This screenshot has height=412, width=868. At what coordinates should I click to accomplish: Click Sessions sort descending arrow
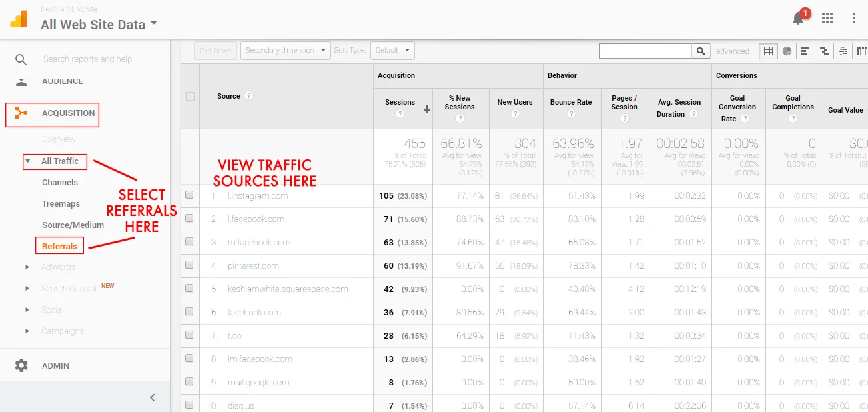[x=426, y=109]
